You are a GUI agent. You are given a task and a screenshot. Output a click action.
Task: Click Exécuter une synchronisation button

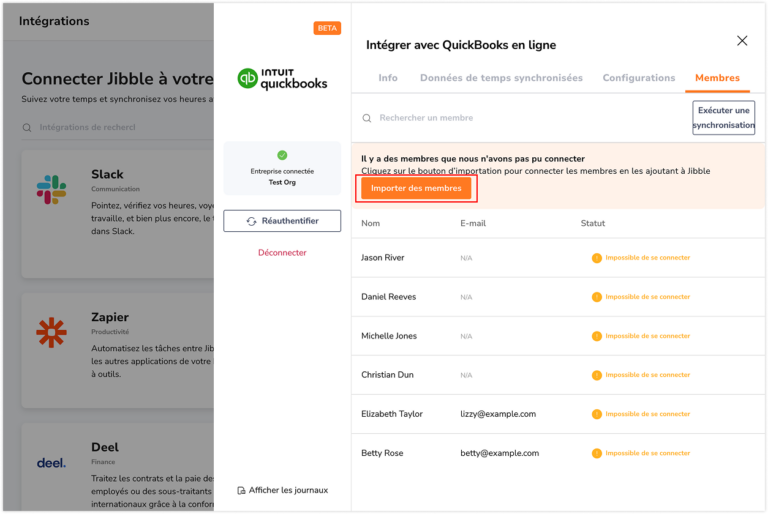click(x=723, y=117)
